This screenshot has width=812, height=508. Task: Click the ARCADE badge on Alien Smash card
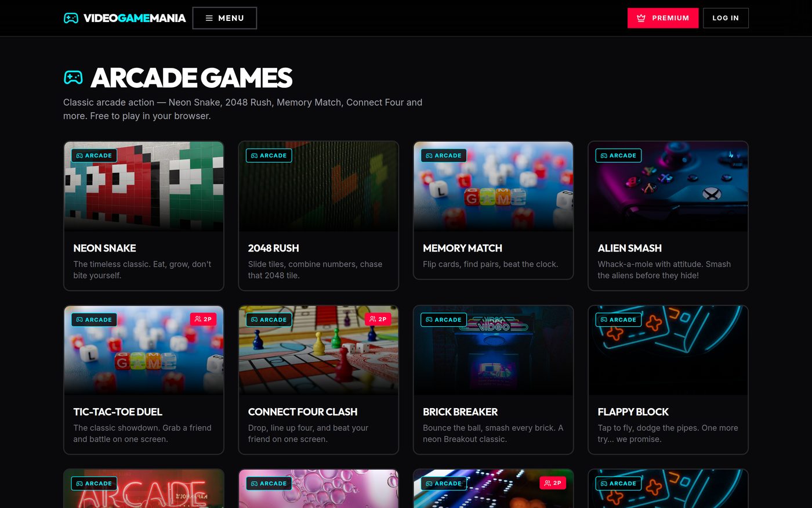(x=618, y=156)
